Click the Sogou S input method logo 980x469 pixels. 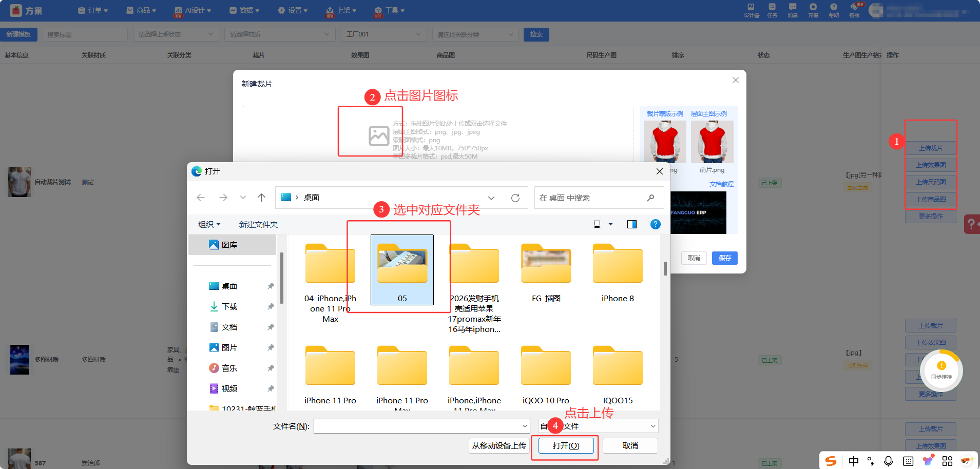click(x=831, y=461)
